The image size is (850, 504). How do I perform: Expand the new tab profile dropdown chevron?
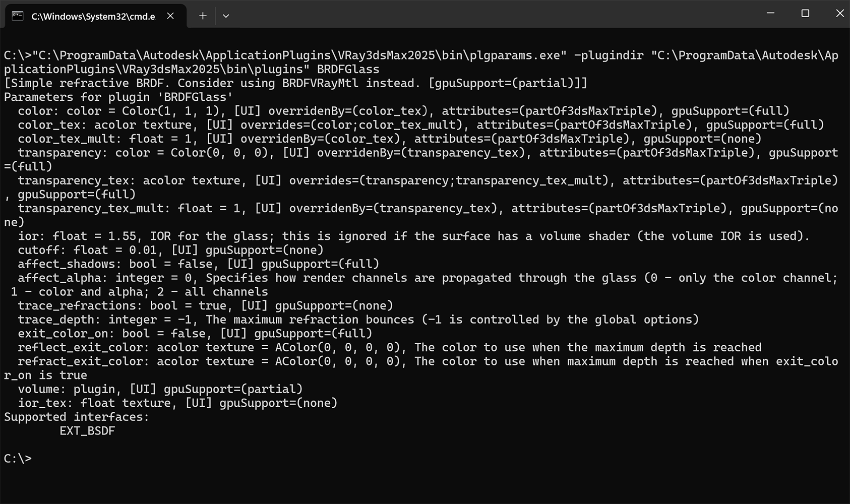226,16
